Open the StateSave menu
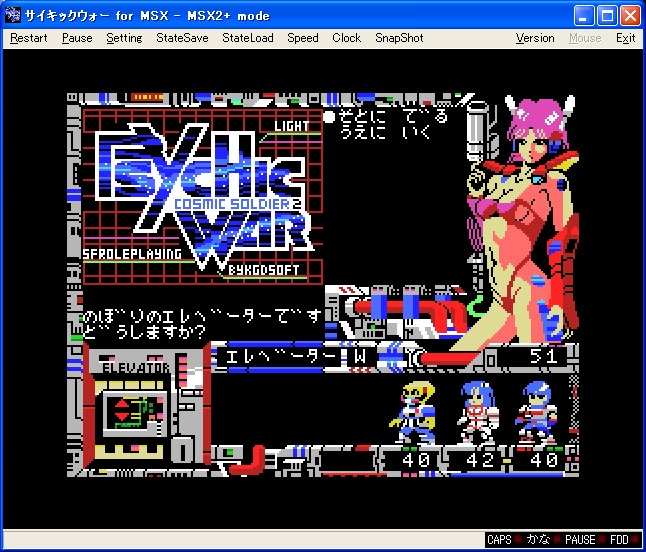 coord(182,38)
